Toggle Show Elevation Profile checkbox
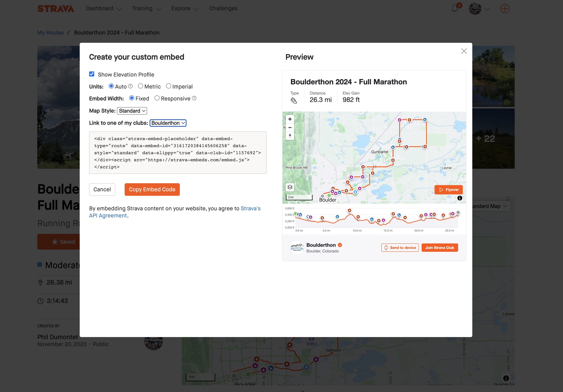The image size is (563, 392). click(x=92, y=74)
